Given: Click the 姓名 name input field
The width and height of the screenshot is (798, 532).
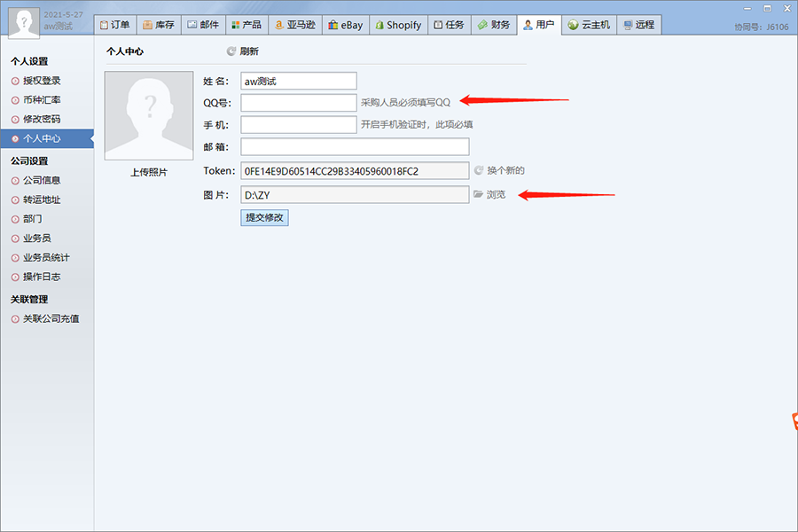Looking at the screenshot, I should point(299,81).
